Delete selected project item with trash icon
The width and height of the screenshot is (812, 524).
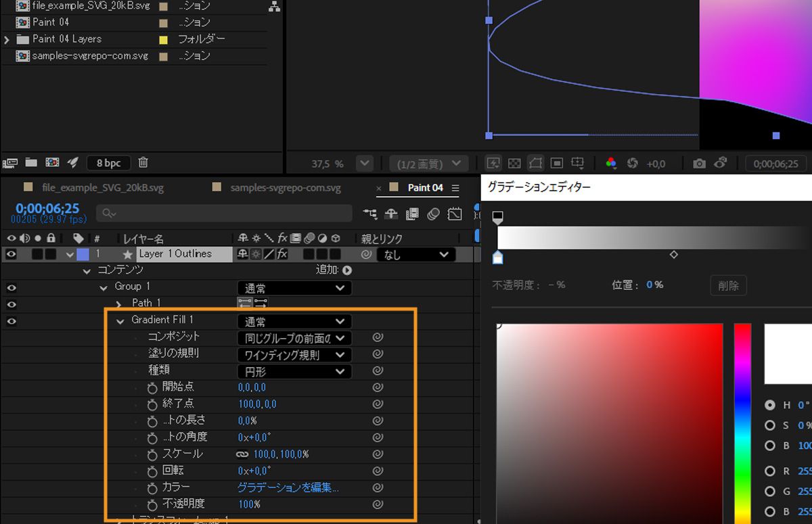pos(143,162)
